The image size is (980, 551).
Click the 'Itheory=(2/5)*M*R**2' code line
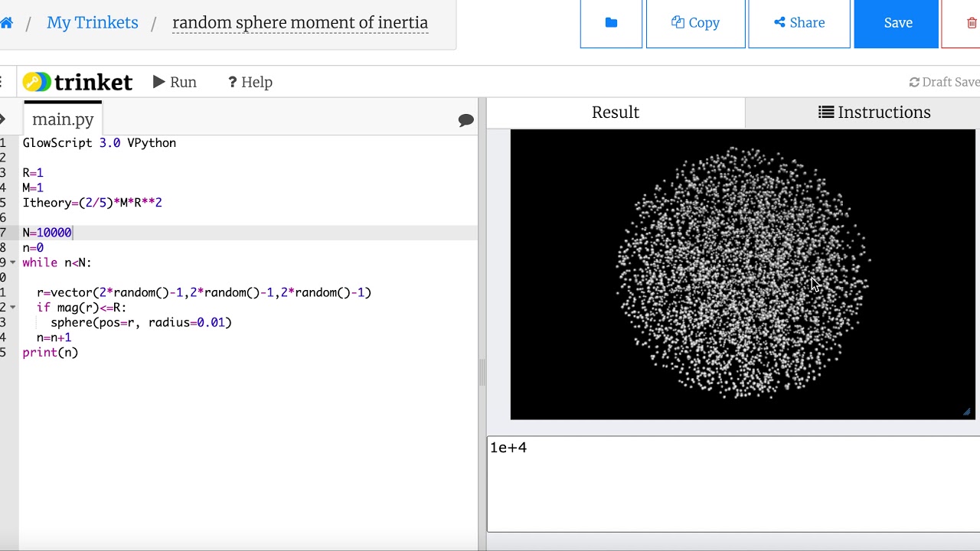tap(92, 203)
